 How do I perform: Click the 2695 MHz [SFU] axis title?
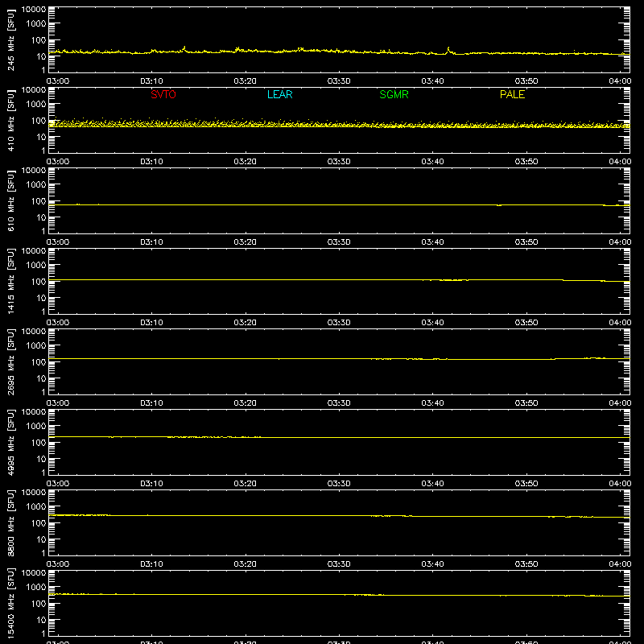click(10, 361)
